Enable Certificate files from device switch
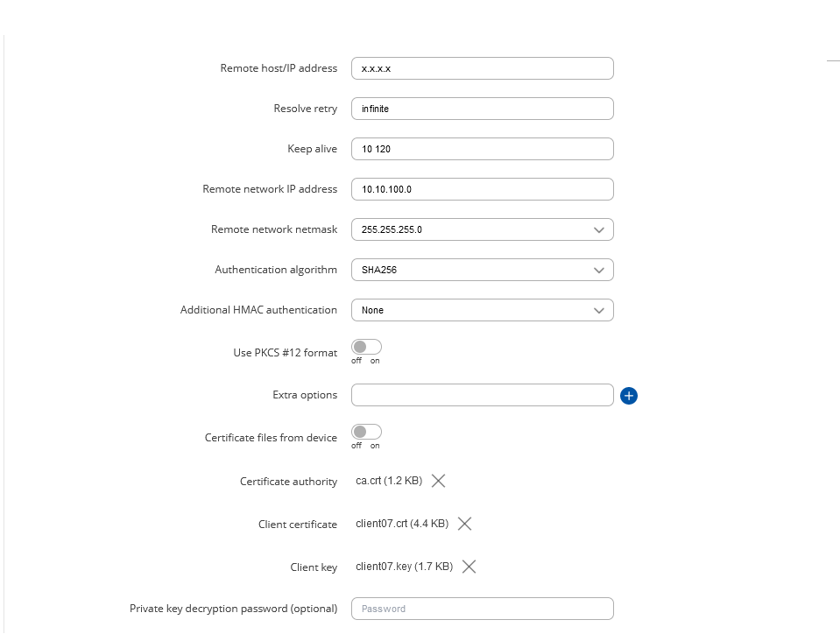 coord(366,432)
